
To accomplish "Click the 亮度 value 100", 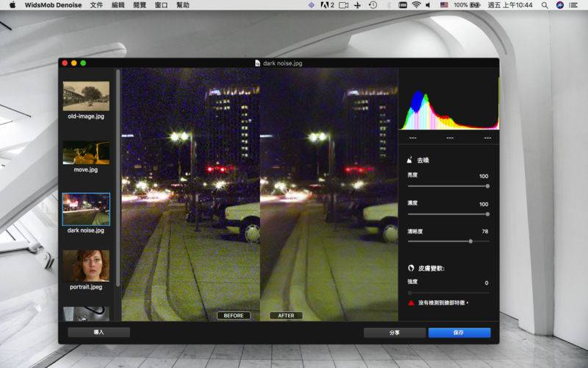I will pyautogui.click(x=484, y=176).
